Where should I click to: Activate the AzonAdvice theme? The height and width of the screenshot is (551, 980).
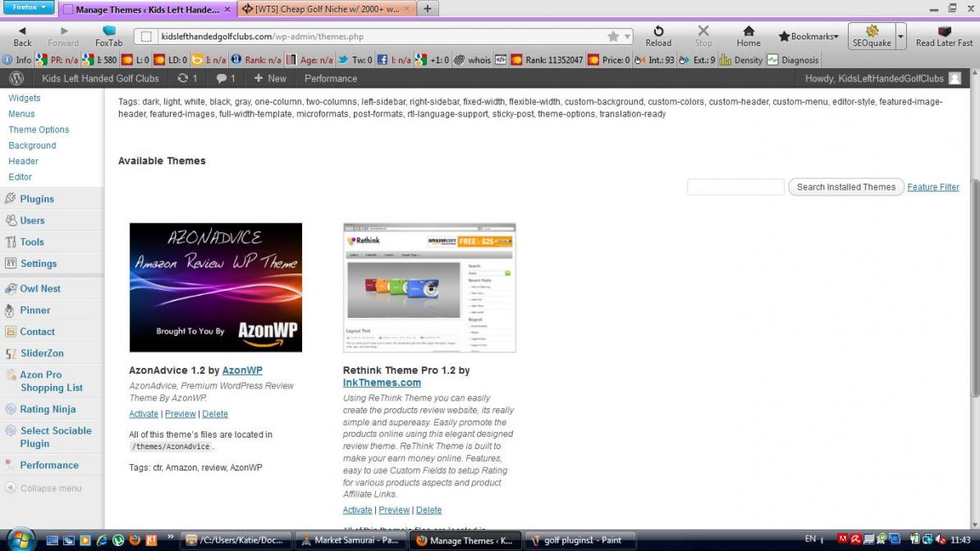coord(143,414)
